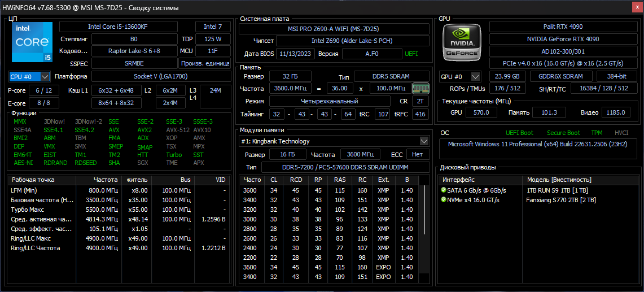Expand the GPU #0 selector dropdown

[460, 76]
